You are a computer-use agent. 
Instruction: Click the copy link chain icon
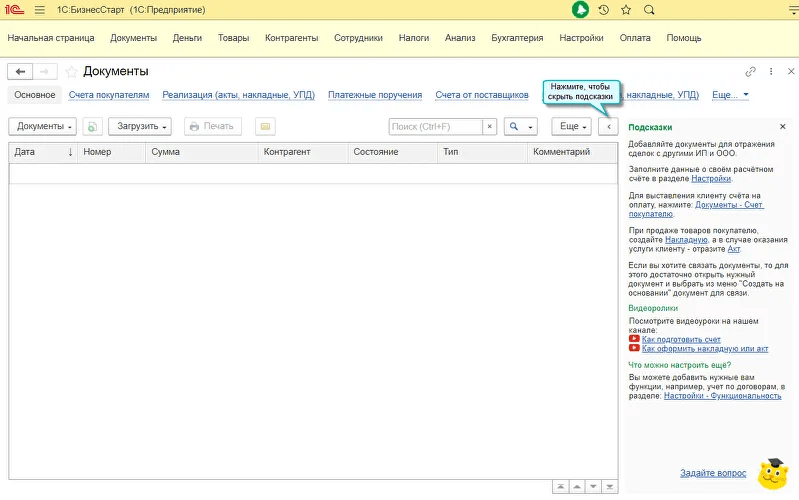point(751,72)
